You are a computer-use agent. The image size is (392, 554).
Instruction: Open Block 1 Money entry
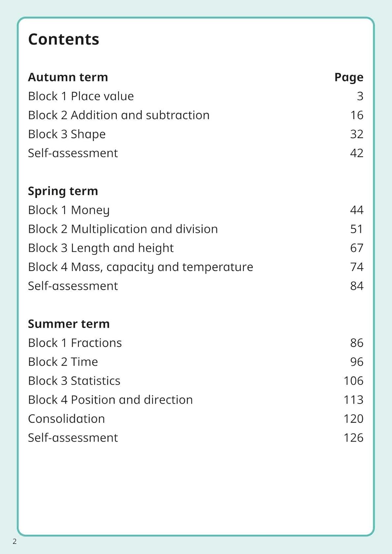point(69,210)
